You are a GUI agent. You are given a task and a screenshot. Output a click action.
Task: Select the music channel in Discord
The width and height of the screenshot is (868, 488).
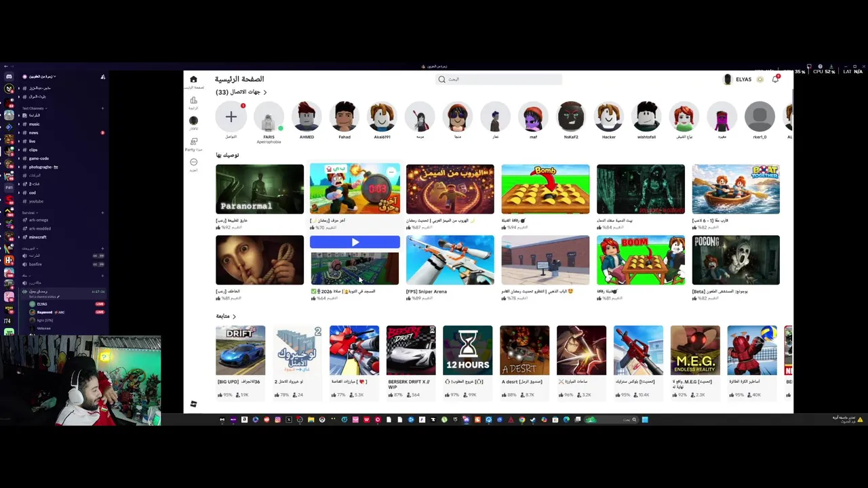tap(34, 124)
